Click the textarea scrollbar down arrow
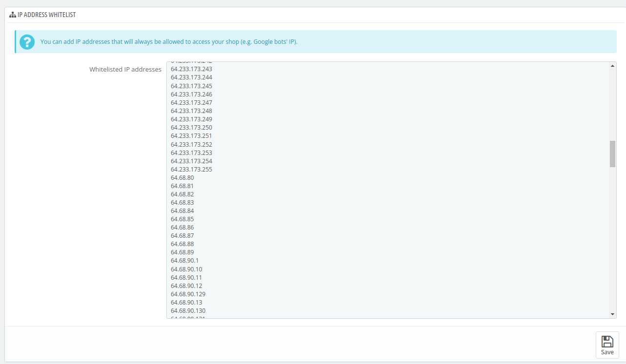Viewport: 626px width, 364px height. pyautogui.click(x=612, y=314)
